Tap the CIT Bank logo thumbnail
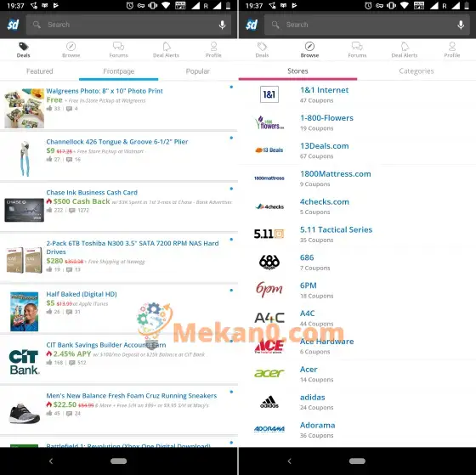This screenshot has height=475, width=476. (24, 362)
